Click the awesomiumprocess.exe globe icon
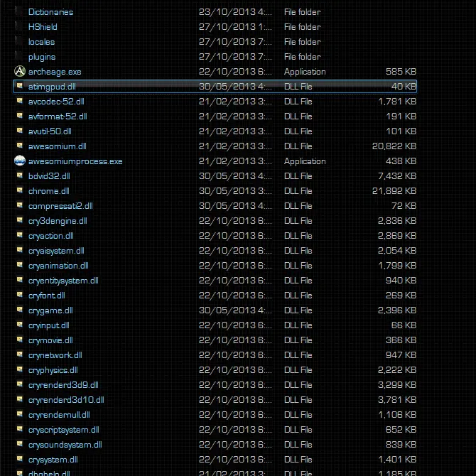 [20, 161]
